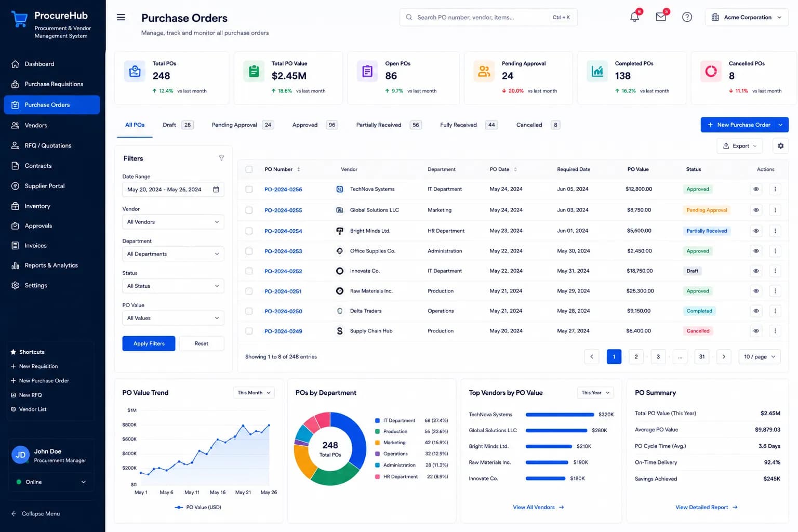
Task: View details eye icon for PO-2024-0249
Action: [x=756, y=331]
